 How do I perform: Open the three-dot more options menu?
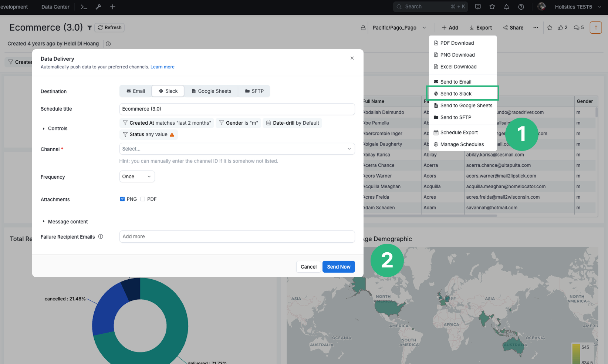click(x=536, y=28)
